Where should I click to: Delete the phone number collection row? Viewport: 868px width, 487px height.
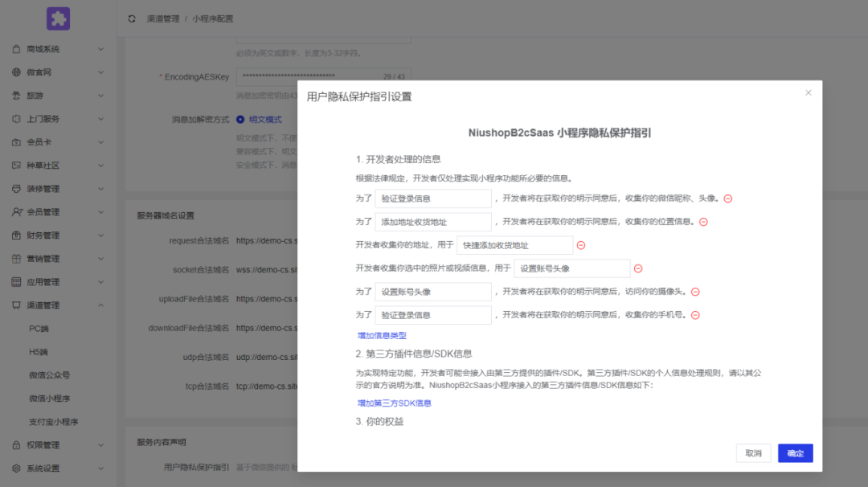(695, 315)
